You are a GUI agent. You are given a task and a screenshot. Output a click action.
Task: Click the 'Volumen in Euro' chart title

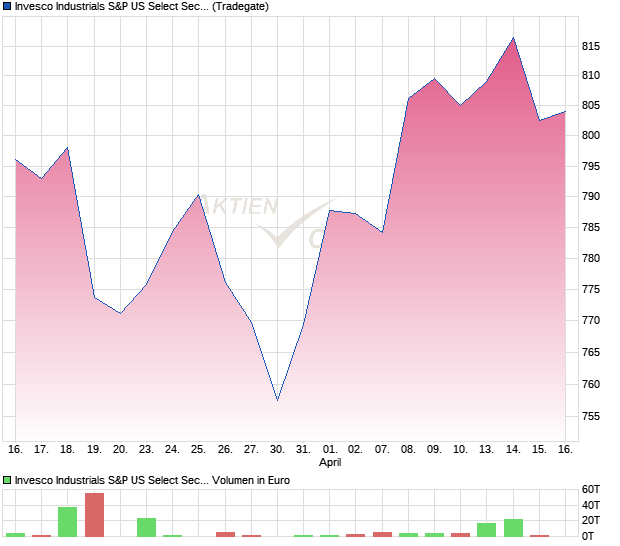point(152,480)
